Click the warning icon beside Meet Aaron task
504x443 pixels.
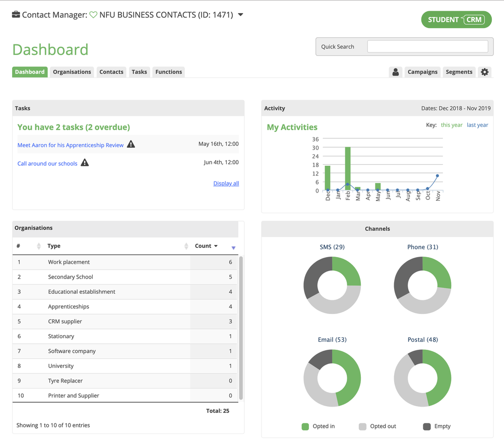point(131,144)
